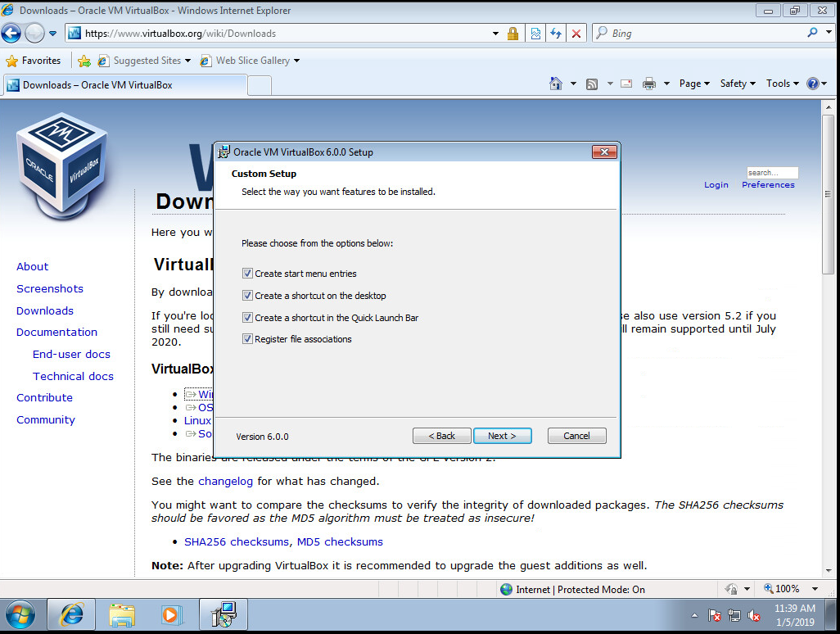Screen dimensions: 840x634
Task: Open the About link in sidebar
Action: point(32,266)
